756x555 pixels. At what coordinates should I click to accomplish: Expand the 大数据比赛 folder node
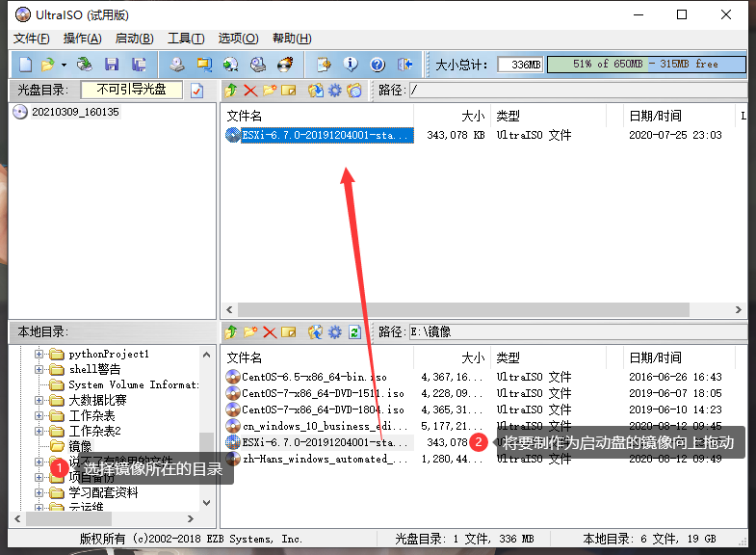[x=39, y=400]
